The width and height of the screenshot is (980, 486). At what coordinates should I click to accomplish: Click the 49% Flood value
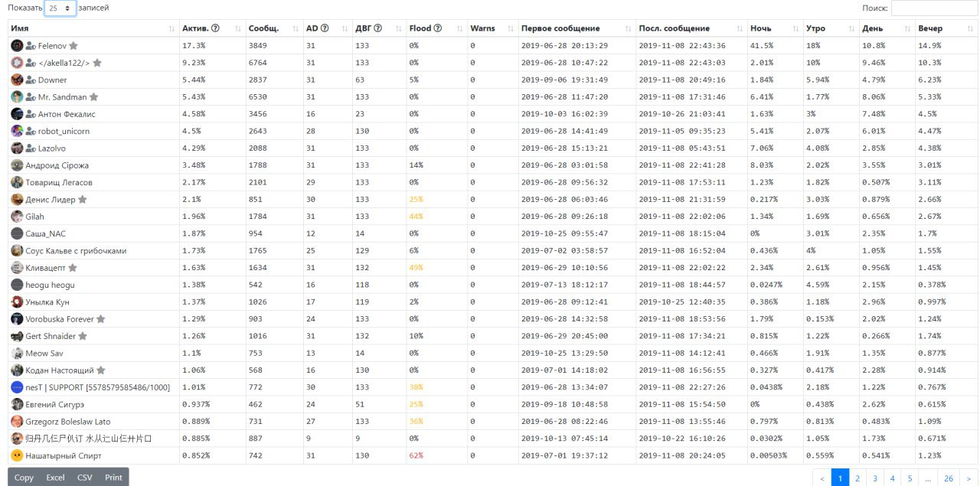[416, 268]
